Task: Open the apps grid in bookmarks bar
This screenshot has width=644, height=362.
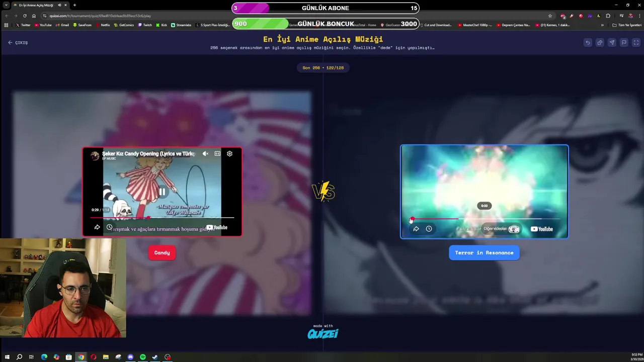Action: point(6,25)
